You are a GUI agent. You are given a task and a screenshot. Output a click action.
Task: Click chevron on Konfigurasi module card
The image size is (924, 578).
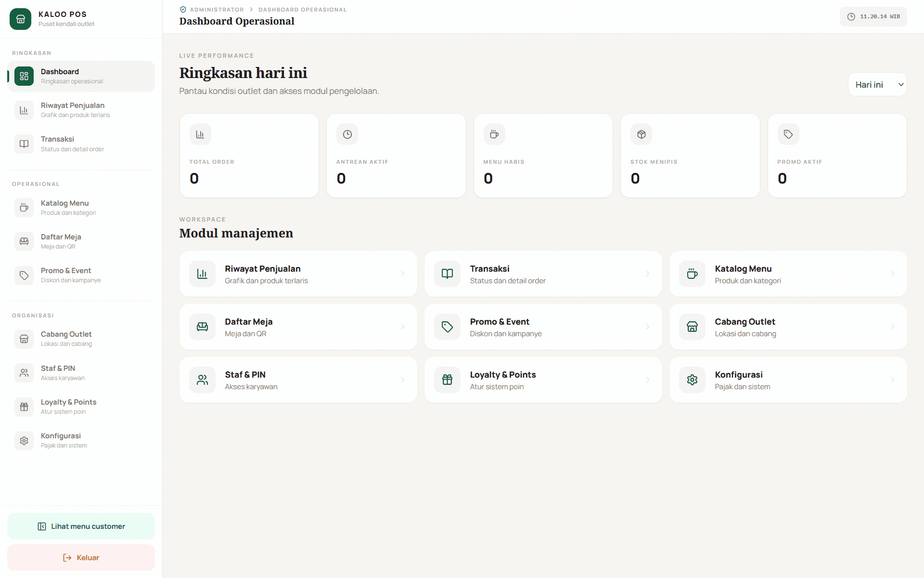click(893, 380)
